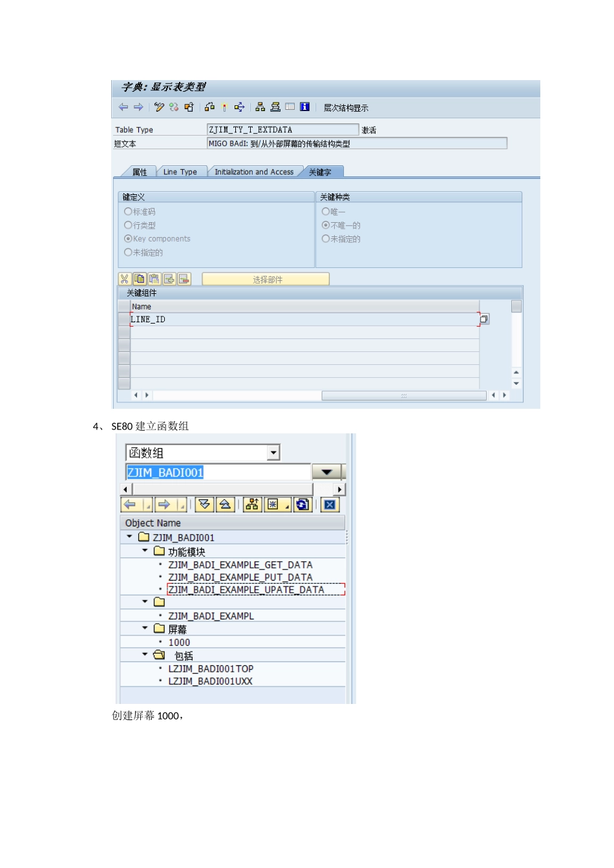Select the row header of the LINE_ID row
The width and height of the screenshot is (614, 868).
click(125, 319)
